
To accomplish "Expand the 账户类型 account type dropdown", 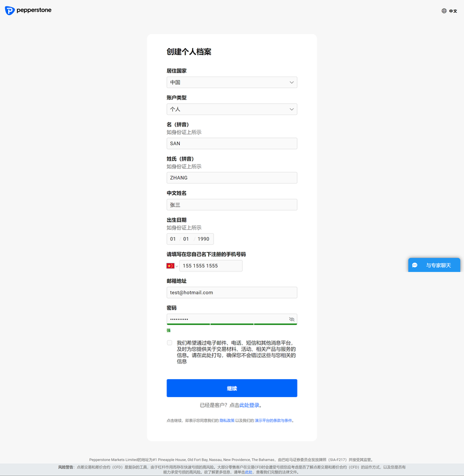I will 231,109.
